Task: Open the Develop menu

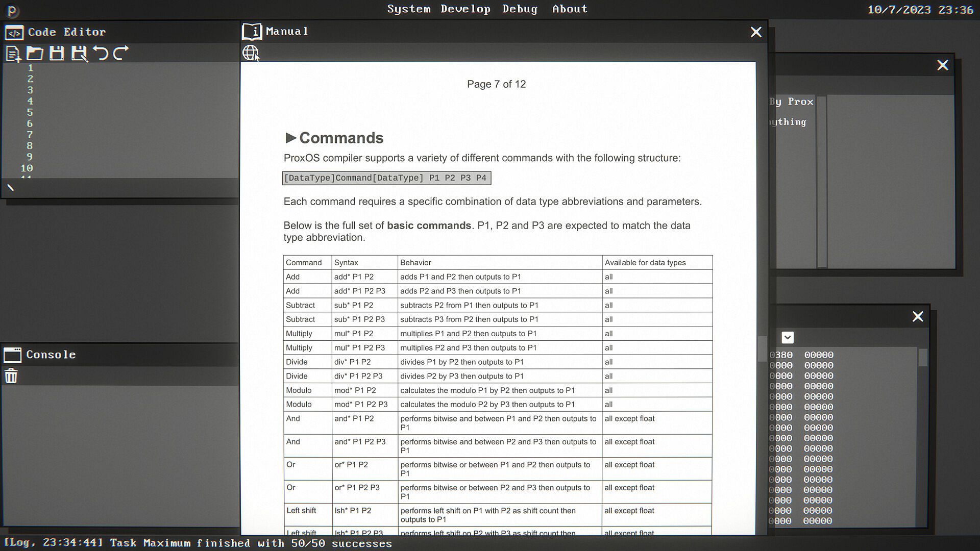Action: tap(465, 9)
